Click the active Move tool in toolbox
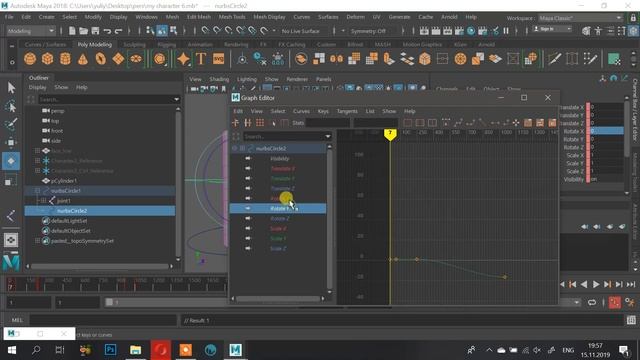 tap(11, 161)
